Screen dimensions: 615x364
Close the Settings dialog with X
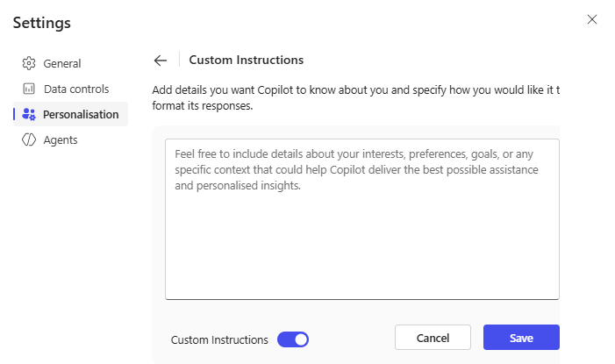coord(592,19)
